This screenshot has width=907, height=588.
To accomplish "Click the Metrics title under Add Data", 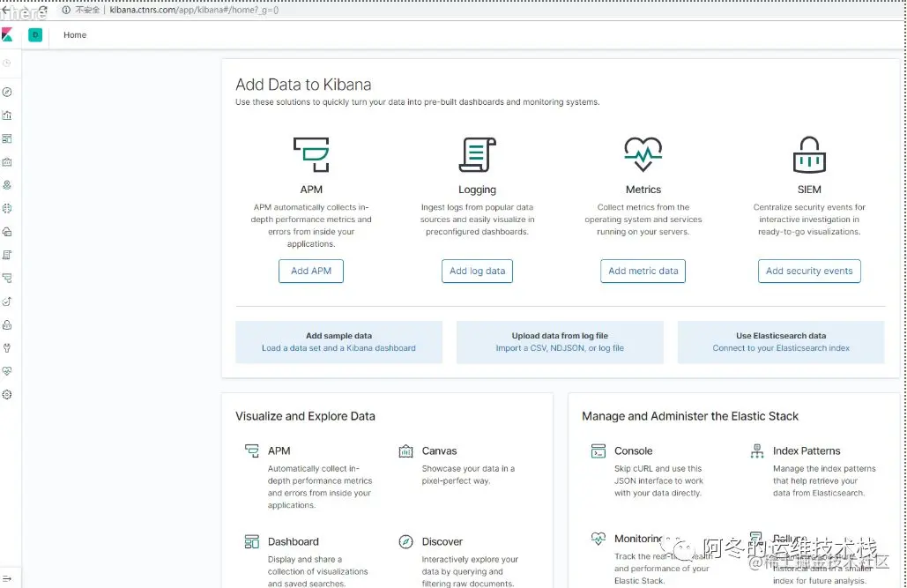I will click(x=643, y=190).
